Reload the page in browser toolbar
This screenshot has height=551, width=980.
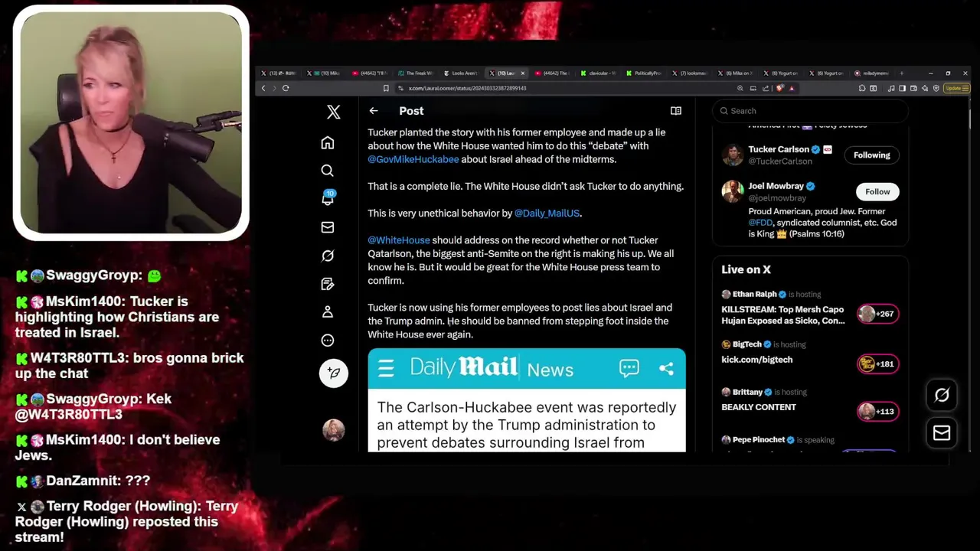(286, 88)
